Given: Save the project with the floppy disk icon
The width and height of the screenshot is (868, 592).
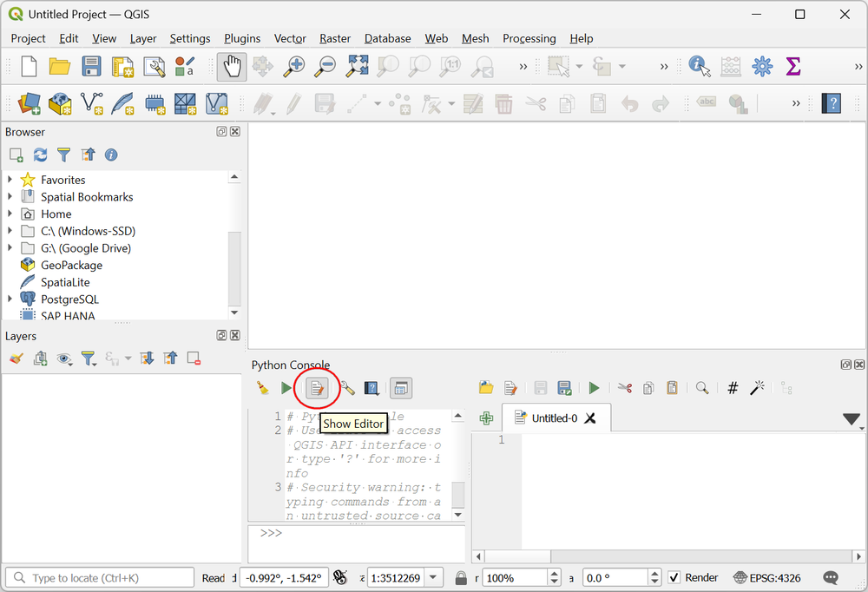Looking at the screenshot, I should (x=91, y=67).
